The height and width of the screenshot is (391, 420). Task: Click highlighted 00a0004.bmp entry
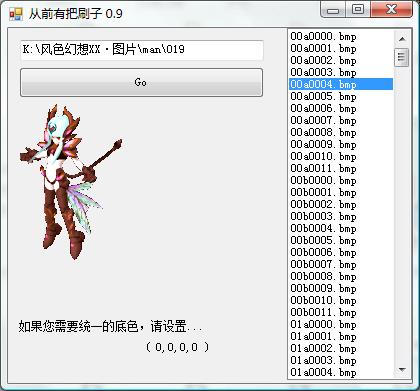click(x=341, y=84)
